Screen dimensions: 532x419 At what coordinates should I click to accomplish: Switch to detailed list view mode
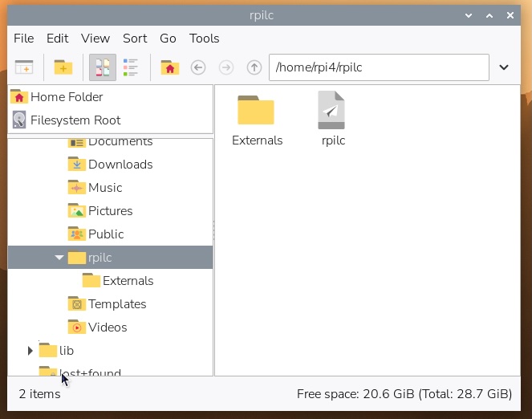point(130,67)
